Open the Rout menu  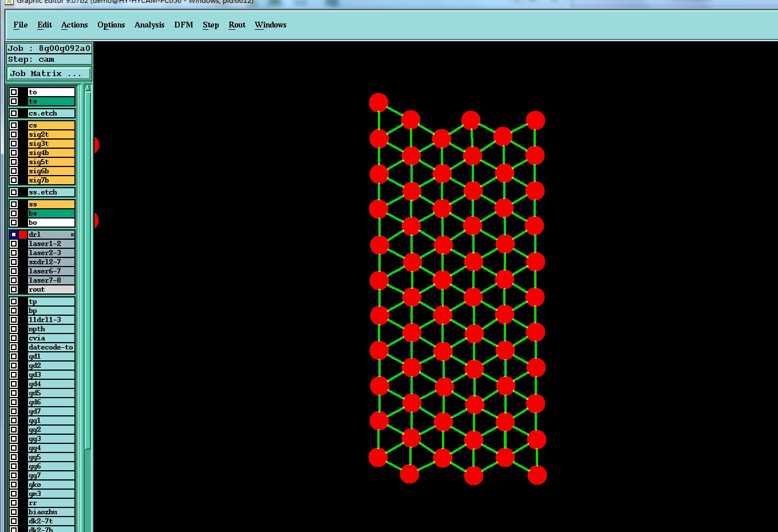point(237,25)
